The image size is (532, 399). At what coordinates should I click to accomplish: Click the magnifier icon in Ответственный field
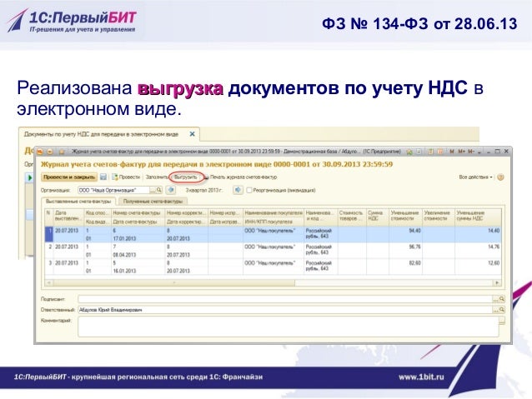pyautogui.click(x=502, y=310)
